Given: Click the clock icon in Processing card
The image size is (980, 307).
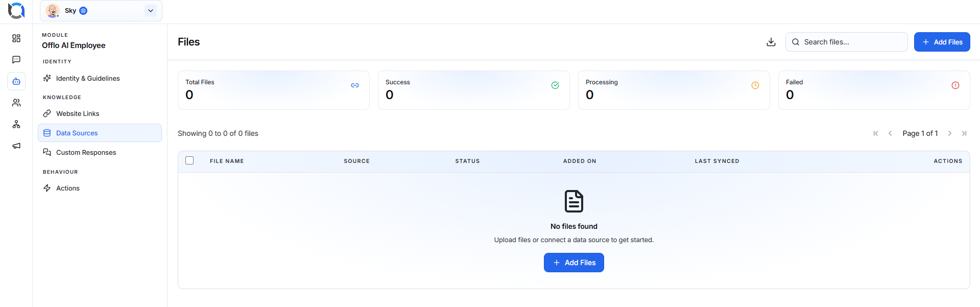Looking at the screenshot, I should click(x=755, y=85).
